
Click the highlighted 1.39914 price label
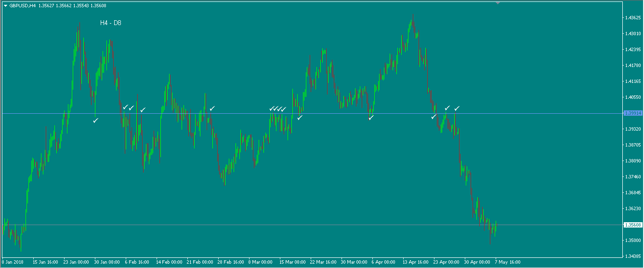click(632, 113)
